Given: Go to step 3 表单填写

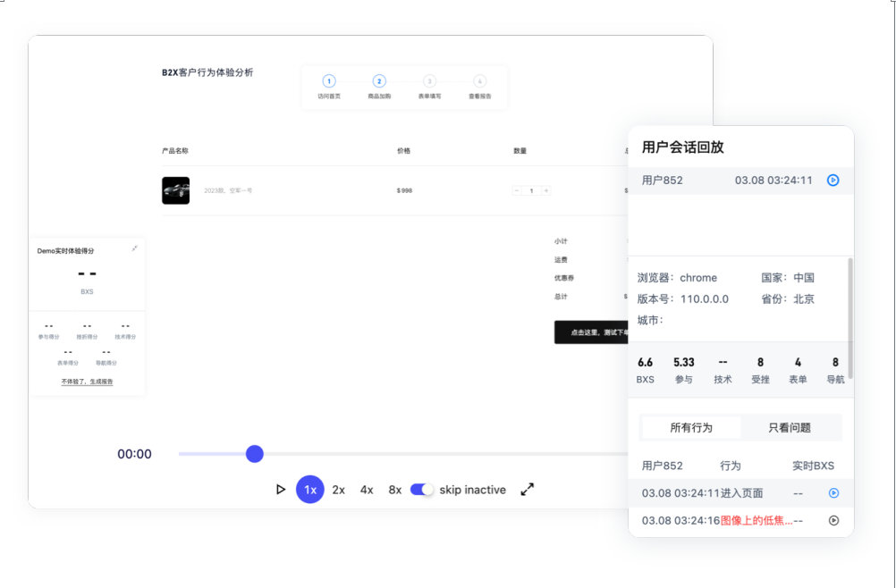Looking at the screenshot, I should click(x=430, y=88).
